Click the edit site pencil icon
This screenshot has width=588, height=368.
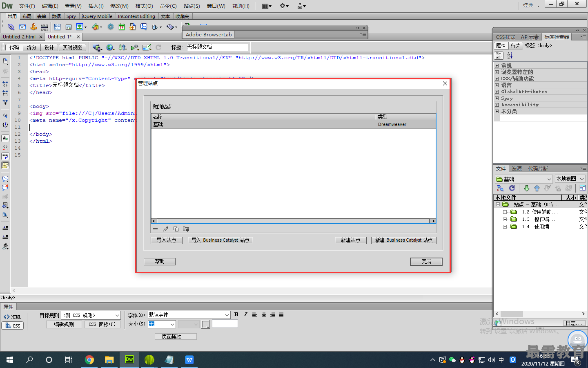pyautogui.click(x=165, y=229)
